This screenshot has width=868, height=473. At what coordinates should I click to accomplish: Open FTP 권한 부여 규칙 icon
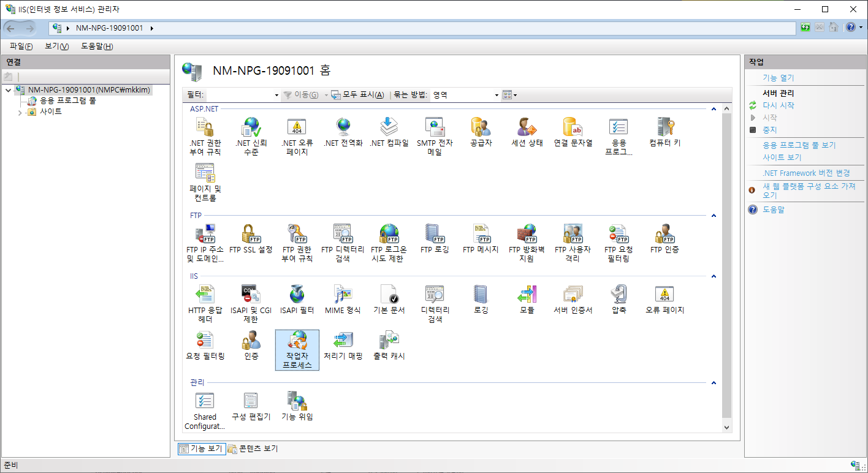click(297, 244)
